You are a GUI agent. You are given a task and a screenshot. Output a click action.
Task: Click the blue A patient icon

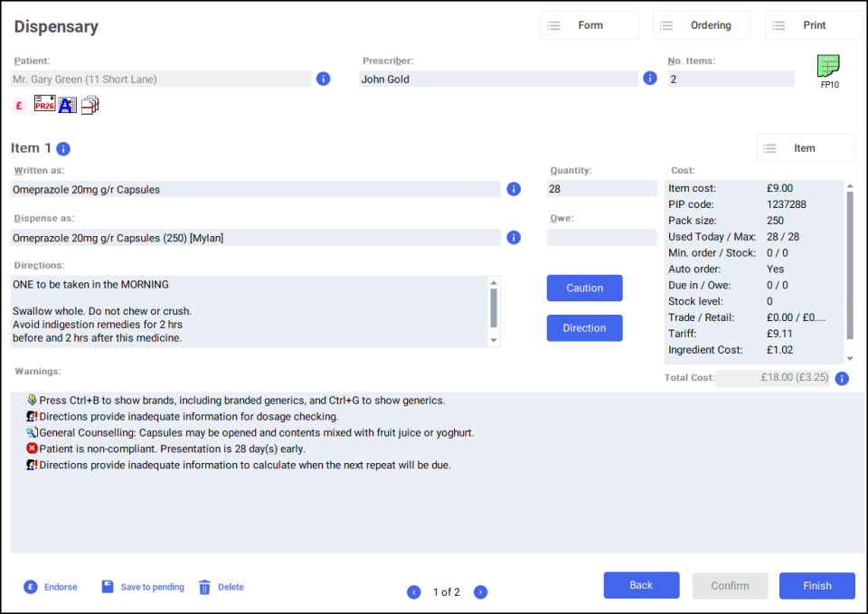(x=68, y=105)
